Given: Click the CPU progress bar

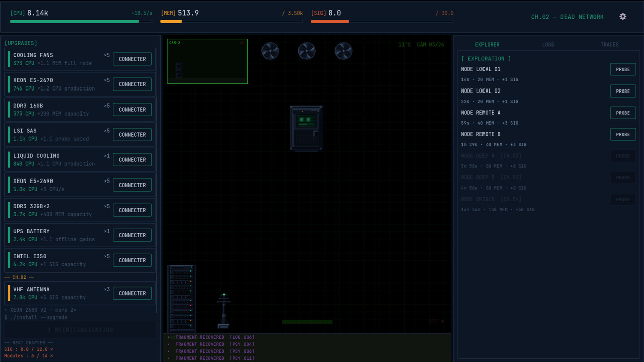Looking at the screenshot, I should [81, 22].
